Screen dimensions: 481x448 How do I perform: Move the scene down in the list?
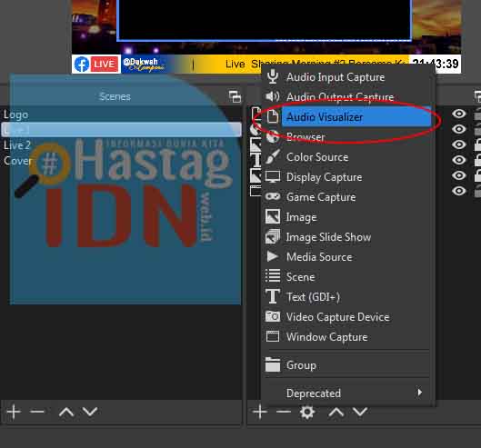pyautogui.click(x=90, y=413)
